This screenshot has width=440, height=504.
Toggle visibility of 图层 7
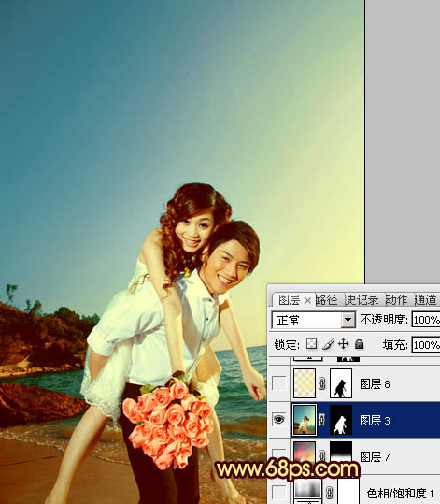(278, 455)
